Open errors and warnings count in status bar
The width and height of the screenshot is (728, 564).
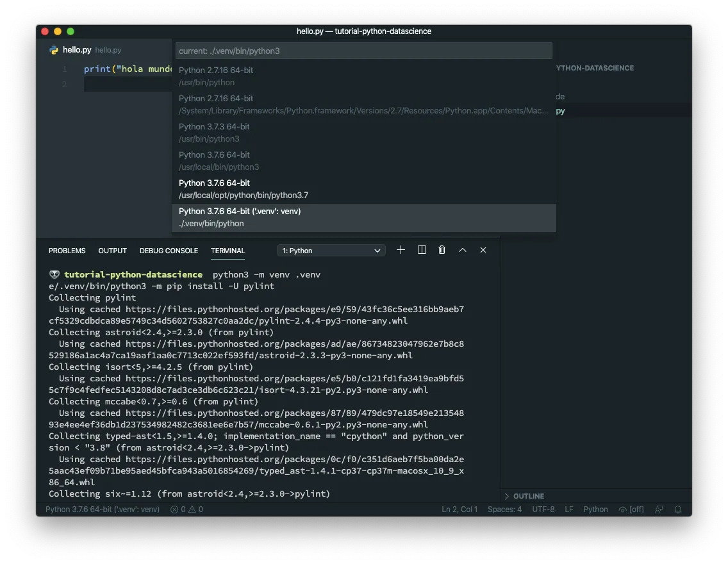point(186,510)
